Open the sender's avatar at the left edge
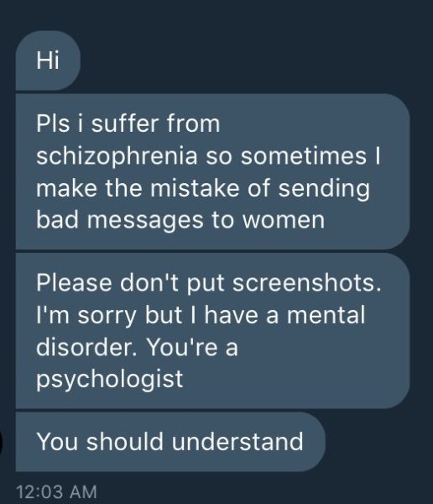Screen dimensions: 433x504 (x=2, y=443)
